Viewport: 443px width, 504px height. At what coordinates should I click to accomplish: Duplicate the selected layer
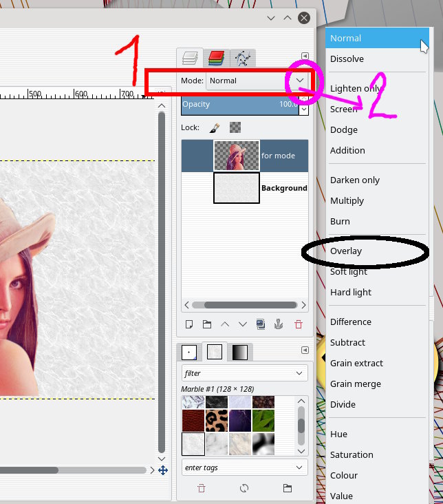[x=261, y=324]
